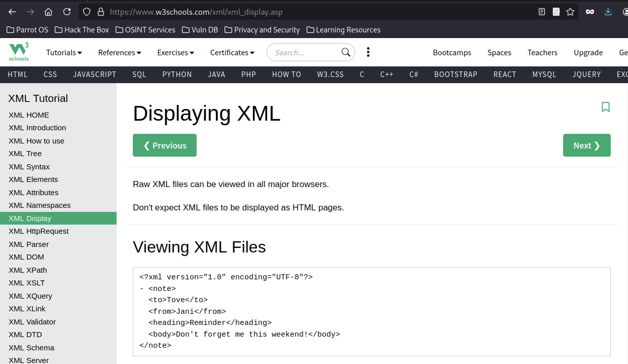
Task: Click the Next navigation button
Action: [586, 145]
